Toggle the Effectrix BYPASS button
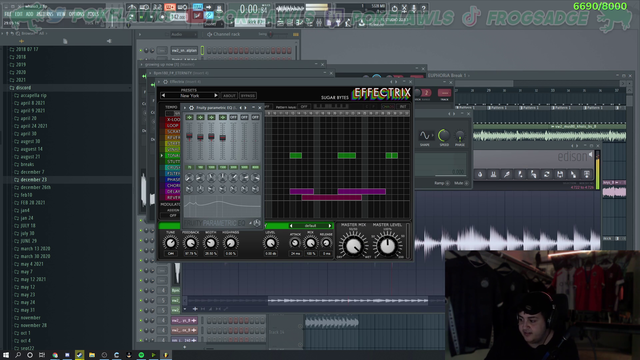Viewport: 640px width, 360px height. (248, 96)
